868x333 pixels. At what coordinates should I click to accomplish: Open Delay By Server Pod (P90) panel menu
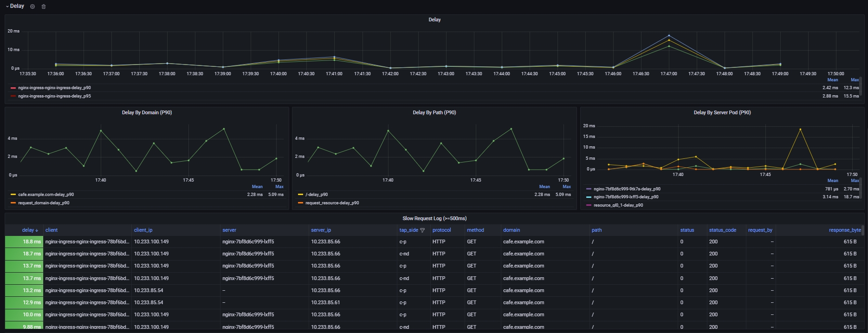(x=722, y=112)
